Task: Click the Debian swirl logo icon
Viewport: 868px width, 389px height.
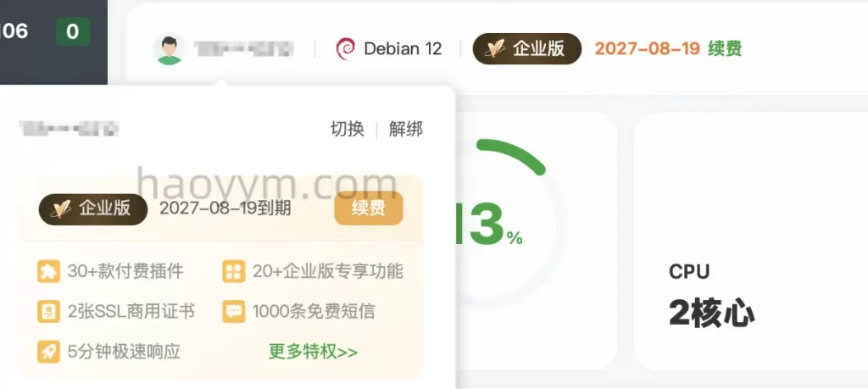Action: 346,48
